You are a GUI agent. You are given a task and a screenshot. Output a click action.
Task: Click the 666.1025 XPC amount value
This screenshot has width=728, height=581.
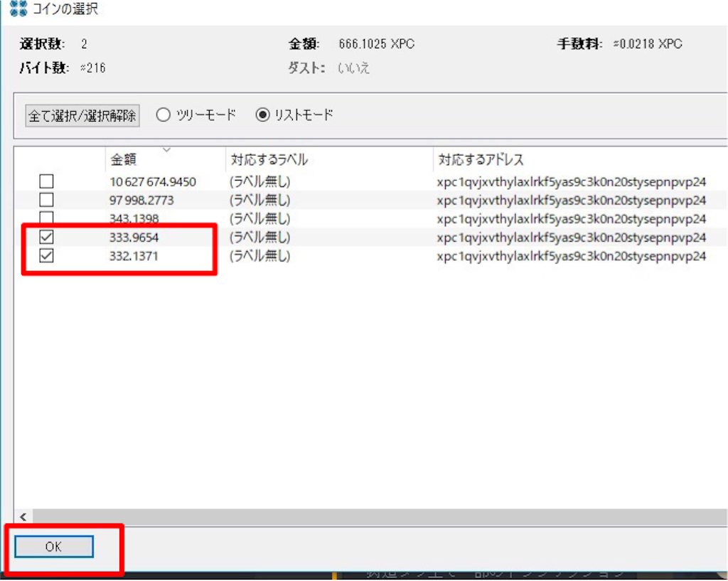(x=376, y=43)
